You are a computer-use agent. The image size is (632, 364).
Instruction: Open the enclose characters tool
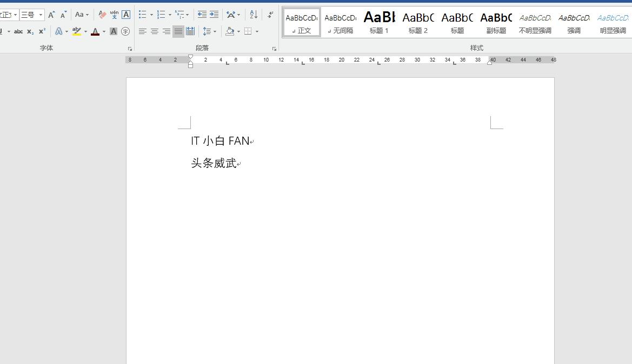click(x=124, y=31)
